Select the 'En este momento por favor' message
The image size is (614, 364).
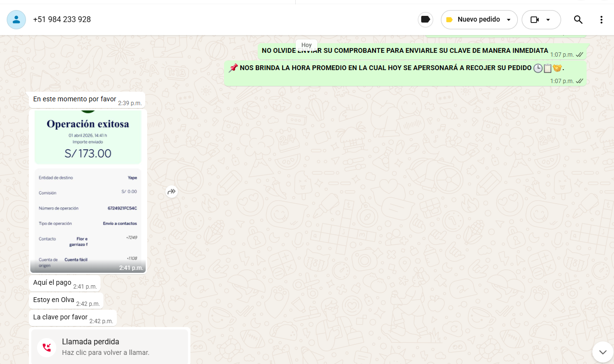click(x=75, y=99)
